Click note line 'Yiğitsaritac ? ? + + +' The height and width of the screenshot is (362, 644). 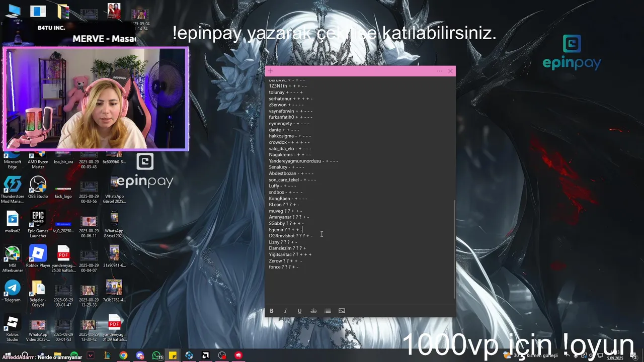(x=290, y=254)
